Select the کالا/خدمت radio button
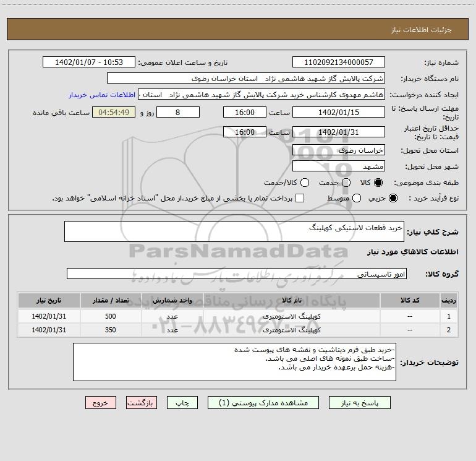Image resolution: width=476 pixels, height=461 pixels. 305,183
